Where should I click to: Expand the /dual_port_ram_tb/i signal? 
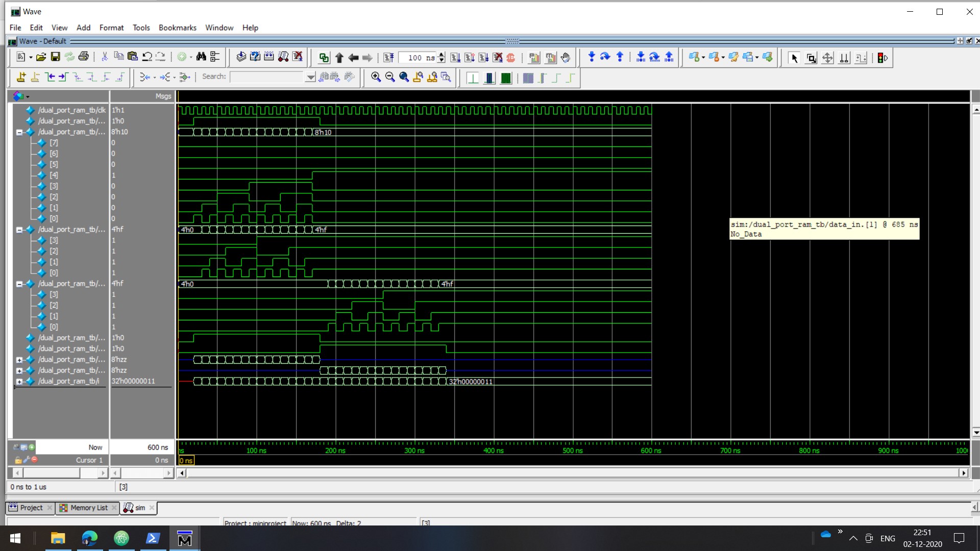pos(19,382)
